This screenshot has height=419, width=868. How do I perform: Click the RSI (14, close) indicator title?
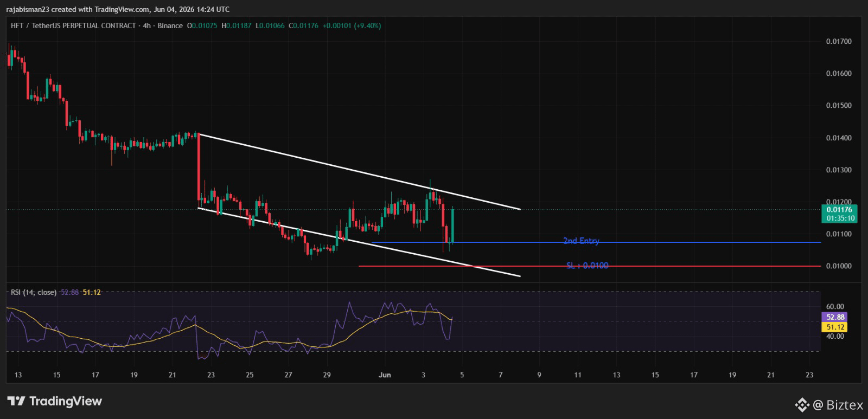pos(34,292)
